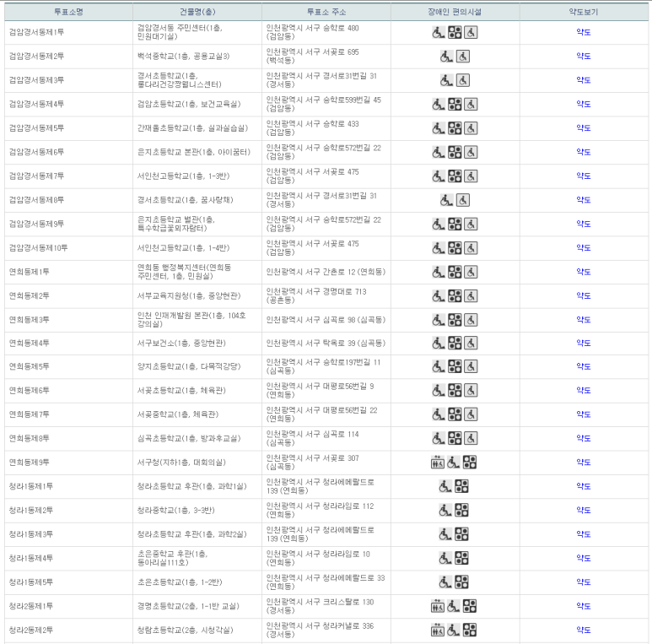Select building cell 서구보건소(1층, 중앙현관)
Viewport: 652px width, 644px height.
pyautogui.click(x=181, y=343)
